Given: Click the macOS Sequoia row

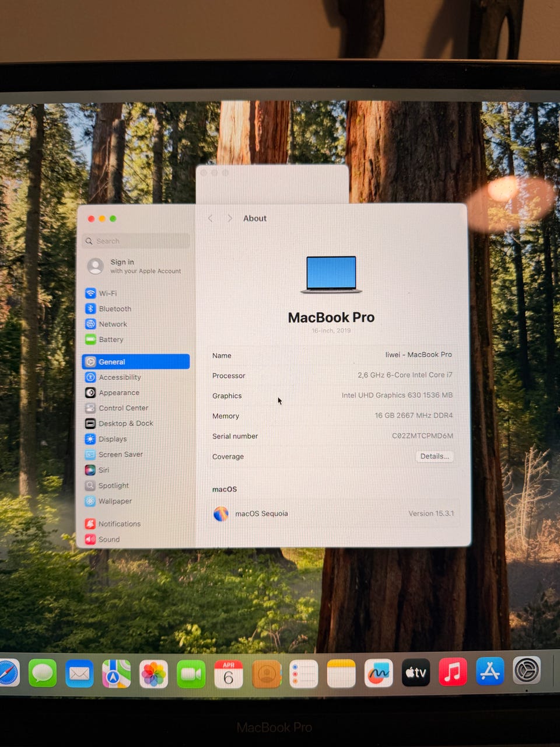Looking at the screenshot, I should [333, 514].
